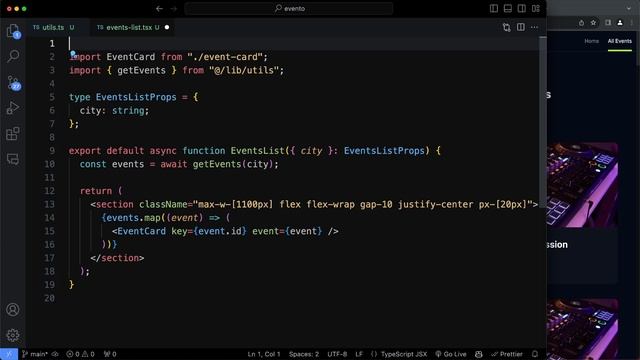This screenshot has height=360, width=640.
Task: Click line number 9 in the gutter
Action: [52, 151]
